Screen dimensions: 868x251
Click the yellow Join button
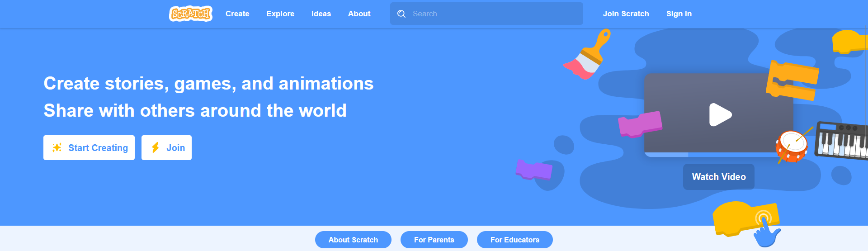point(166,147)
